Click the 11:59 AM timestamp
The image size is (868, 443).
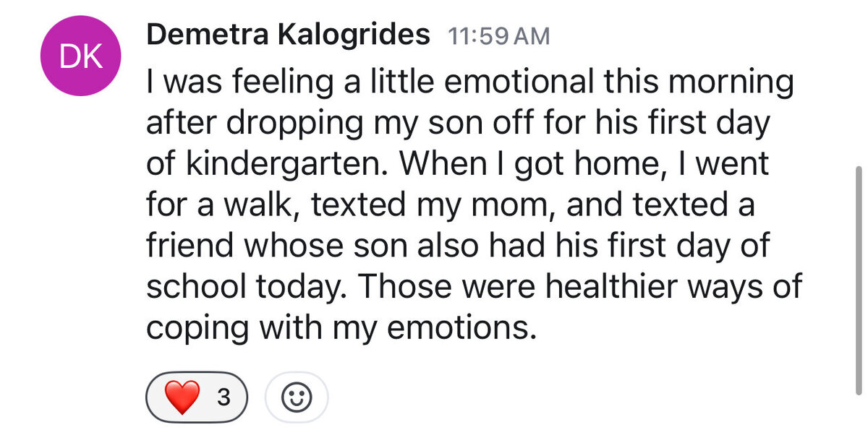click(x=498, y=36)
